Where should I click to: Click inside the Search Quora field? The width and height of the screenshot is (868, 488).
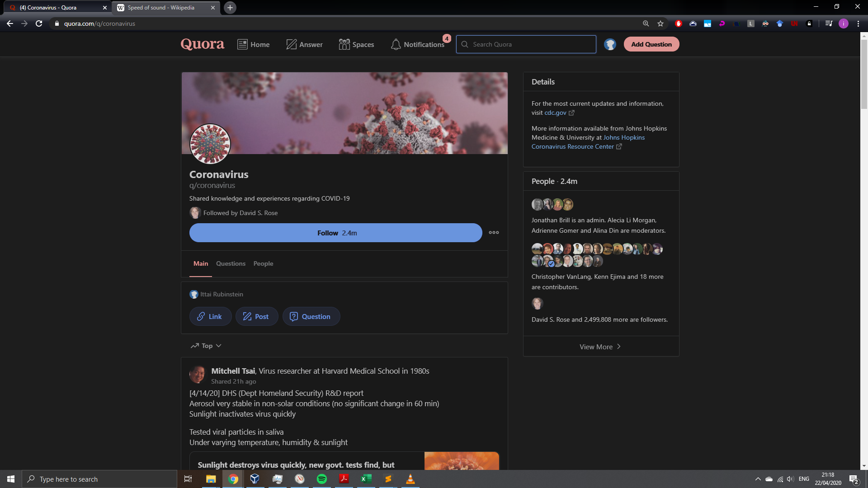(x=526, y=44)
